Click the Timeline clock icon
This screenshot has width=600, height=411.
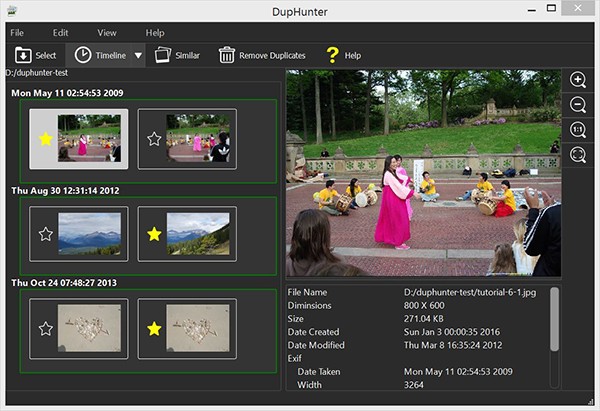coord(83,55)
